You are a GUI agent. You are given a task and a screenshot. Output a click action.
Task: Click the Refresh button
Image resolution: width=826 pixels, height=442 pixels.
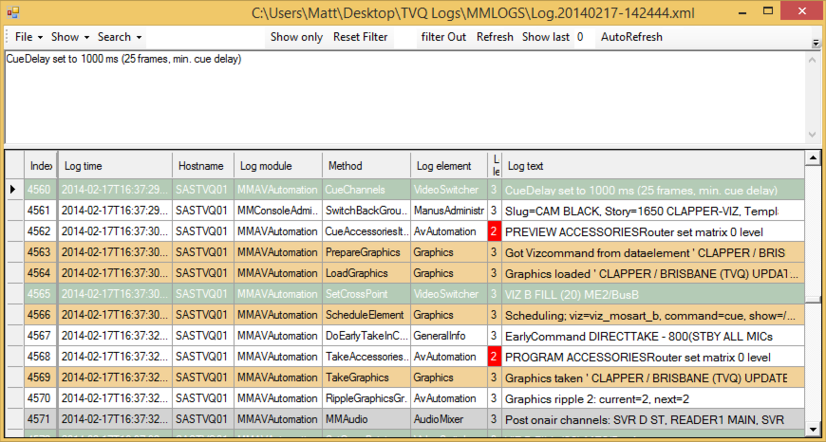click(x=495, y=37)
